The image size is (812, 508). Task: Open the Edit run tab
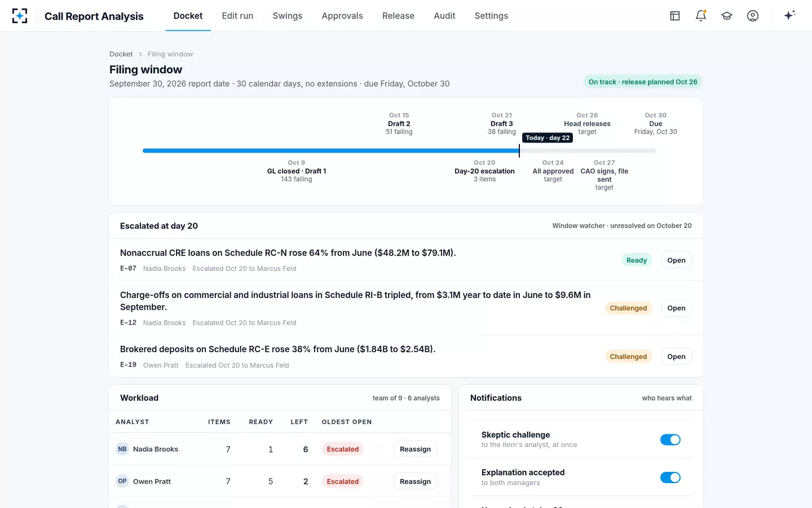(237, 16)
